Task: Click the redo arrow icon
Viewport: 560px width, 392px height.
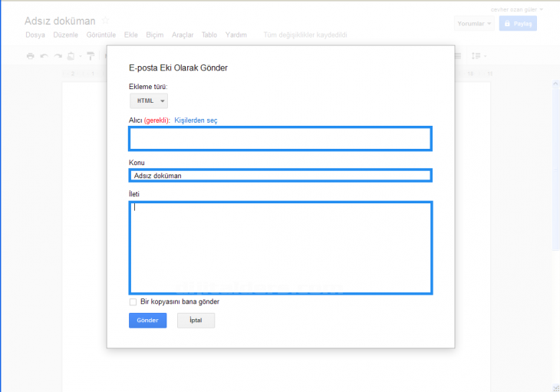Action: click(58, 56)
